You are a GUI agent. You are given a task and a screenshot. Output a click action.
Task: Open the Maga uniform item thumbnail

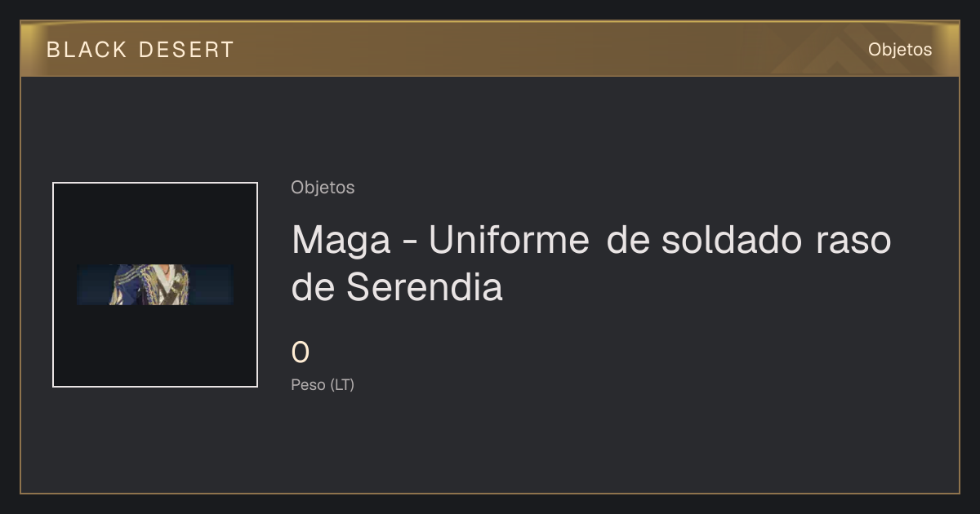155,285
